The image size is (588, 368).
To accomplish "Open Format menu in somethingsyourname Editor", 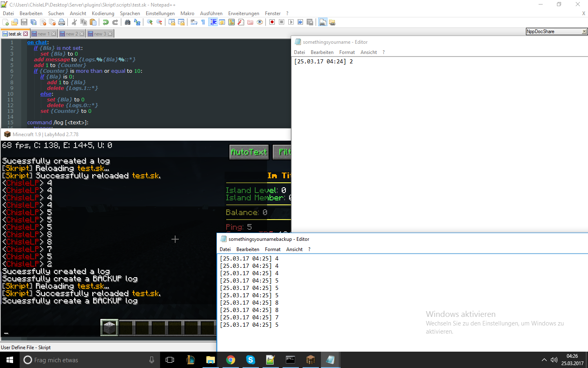I will (x=347, y=52).
